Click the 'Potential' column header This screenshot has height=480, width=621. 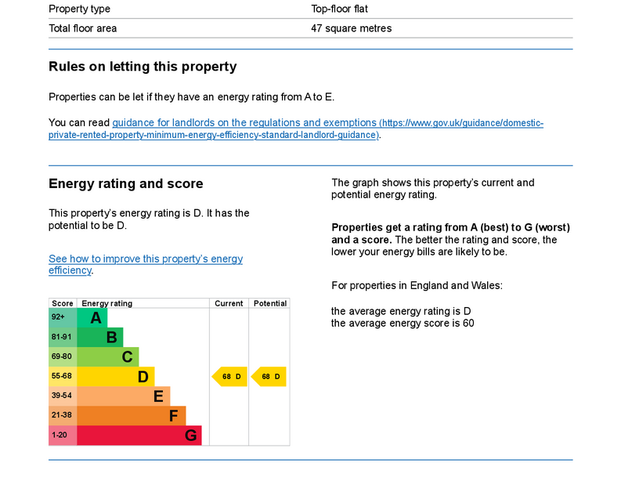coord(269,303)
